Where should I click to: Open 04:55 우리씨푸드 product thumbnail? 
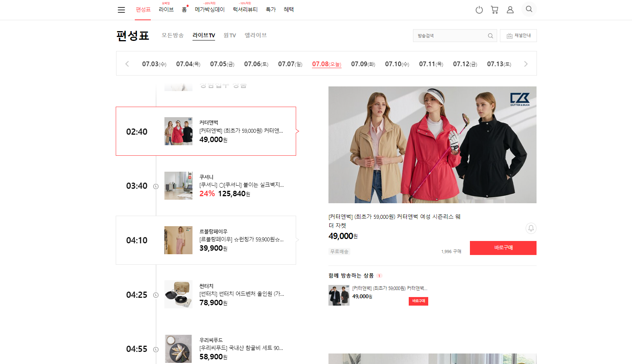[178, 349]
